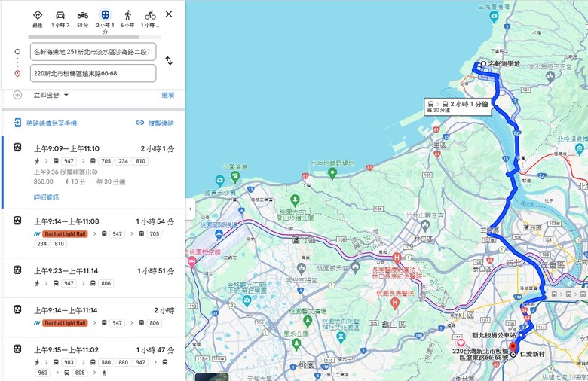Edit the destination 遠東路66-68 field
Screen dimensions: 588x381
[93, 73]
